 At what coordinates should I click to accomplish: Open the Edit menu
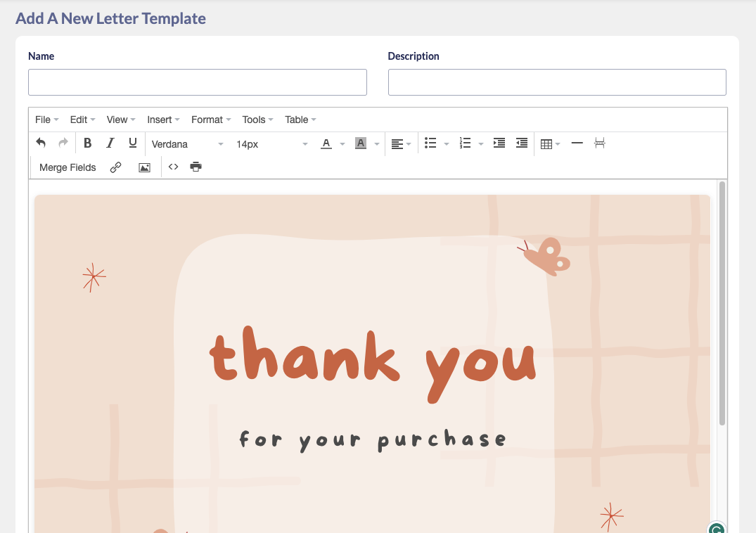[x=82, y=120]
